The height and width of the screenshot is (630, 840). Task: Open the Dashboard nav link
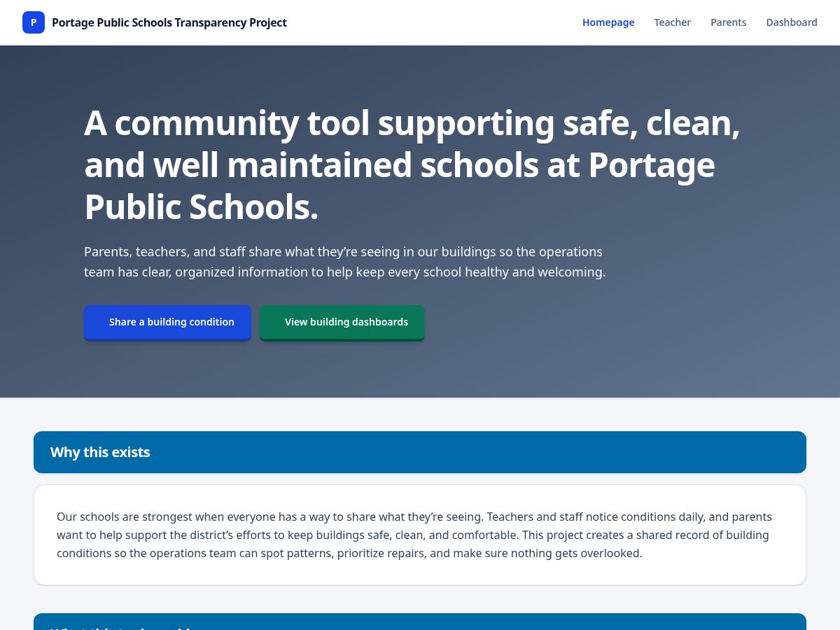pyautogui.click(x=792, y=22)
